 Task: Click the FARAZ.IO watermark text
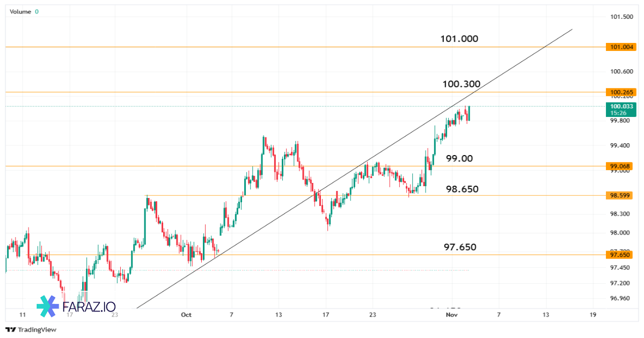pos(89,307)
